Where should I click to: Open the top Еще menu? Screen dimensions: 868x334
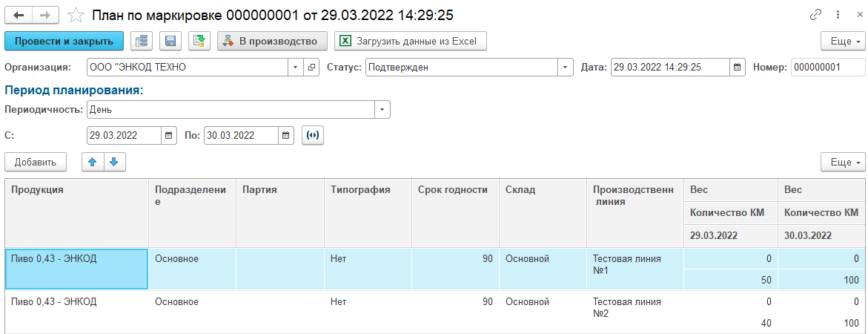(x=843, y=41)
